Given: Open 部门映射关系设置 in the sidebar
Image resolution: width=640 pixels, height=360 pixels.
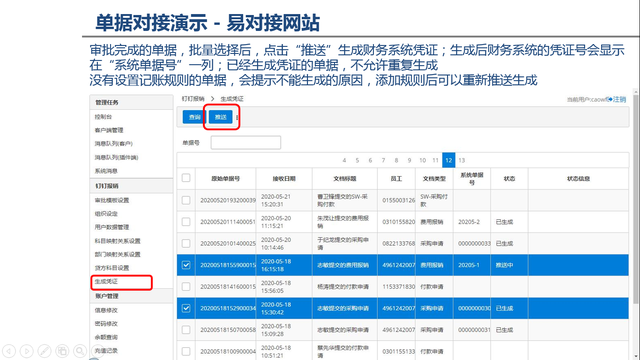Looking at the screenshot, I should point(118,255).
